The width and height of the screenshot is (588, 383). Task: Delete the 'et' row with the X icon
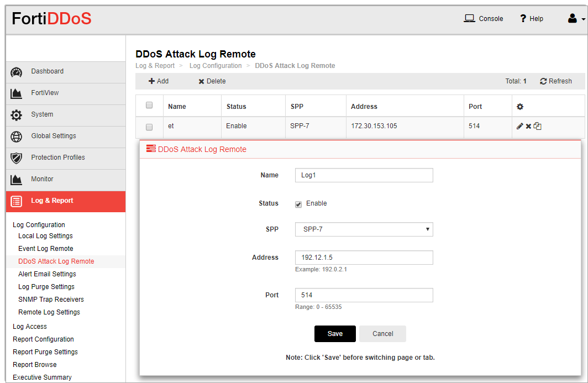(527, 126)
